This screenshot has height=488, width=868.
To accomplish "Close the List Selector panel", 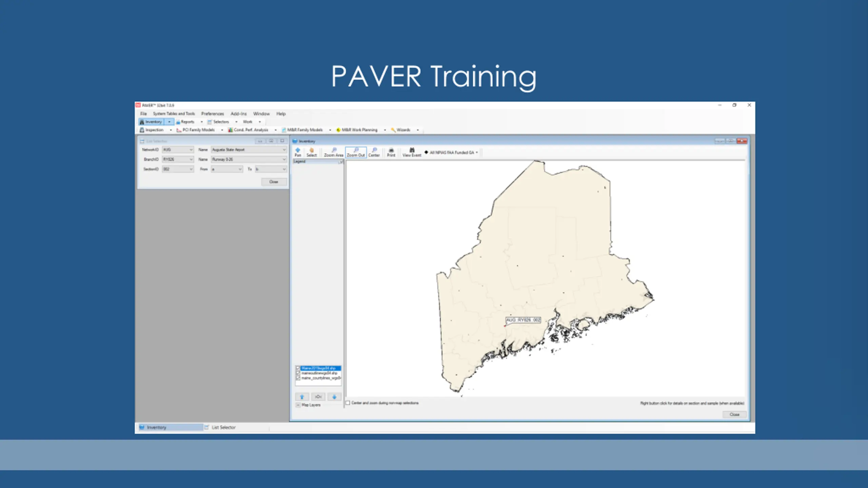I will click(x=274, y=182).
